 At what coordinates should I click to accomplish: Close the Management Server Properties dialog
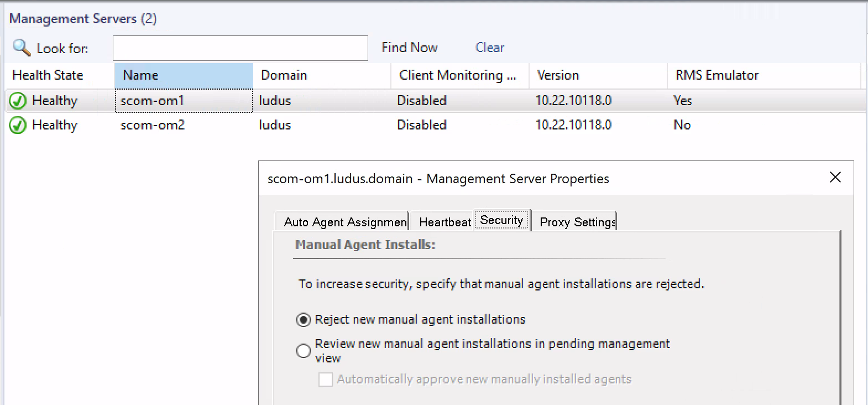click(x=835, y=177)
